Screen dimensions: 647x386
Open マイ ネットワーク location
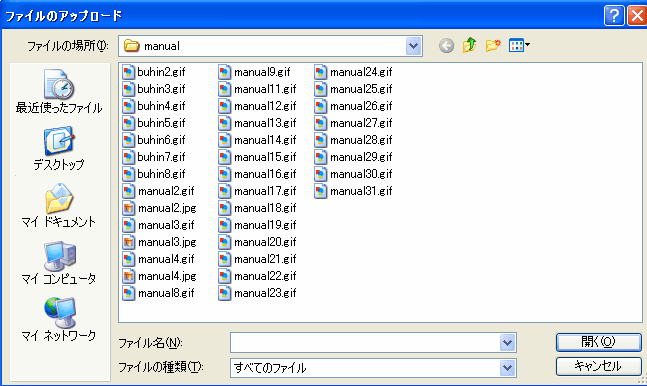[59, 319]
